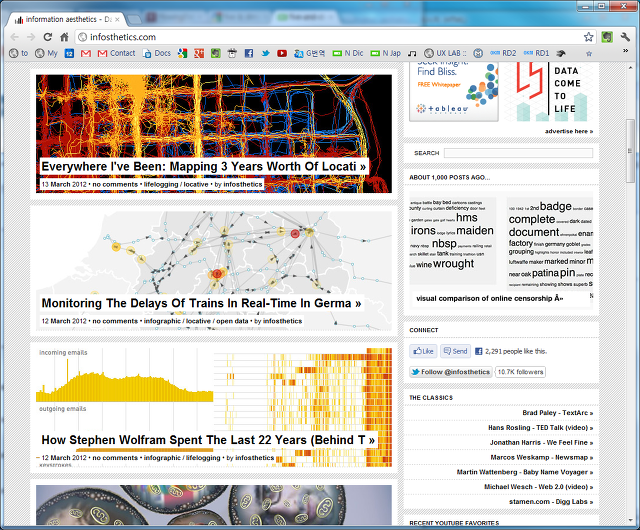Open 'Hans Rosling - TED Talk (video)' link
Image resolution: width=640 pixels, height=530 pixels.
tap(540, 428)
